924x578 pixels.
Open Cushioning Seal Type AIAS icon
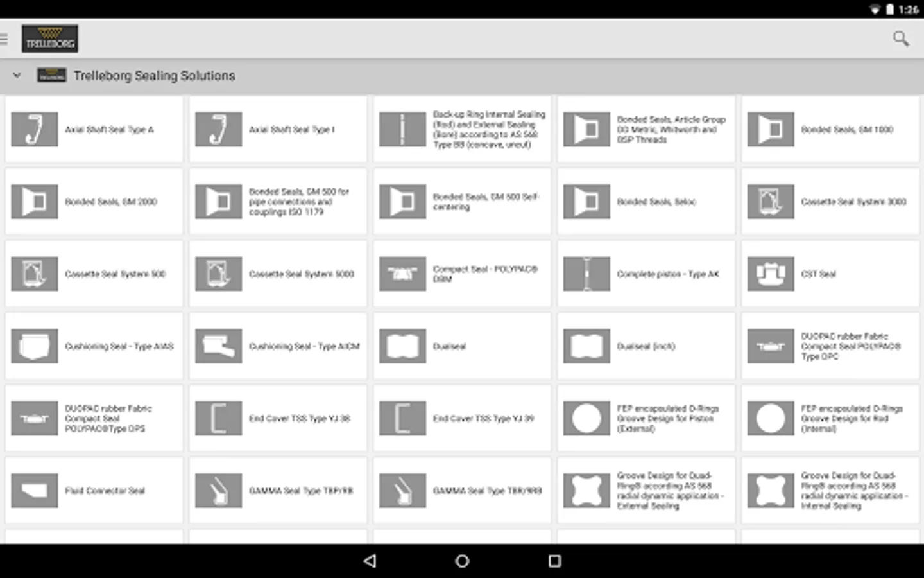tap(35, 346)
